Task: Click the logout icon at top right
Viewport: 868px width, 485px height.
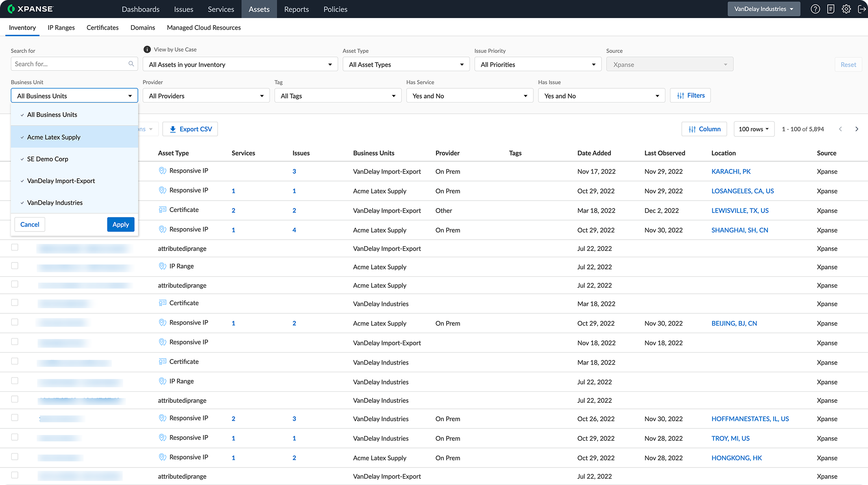Action: [861, 9]
